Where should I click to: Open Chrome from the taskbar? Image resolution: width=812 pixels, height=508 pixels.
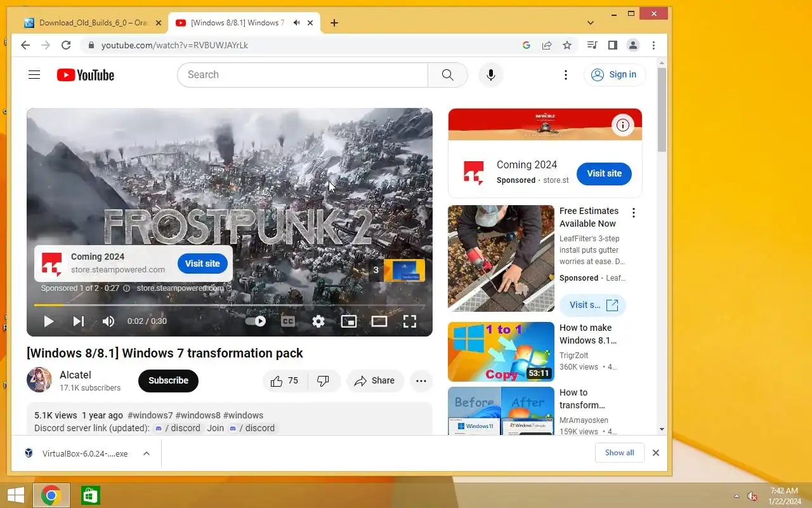51,495
